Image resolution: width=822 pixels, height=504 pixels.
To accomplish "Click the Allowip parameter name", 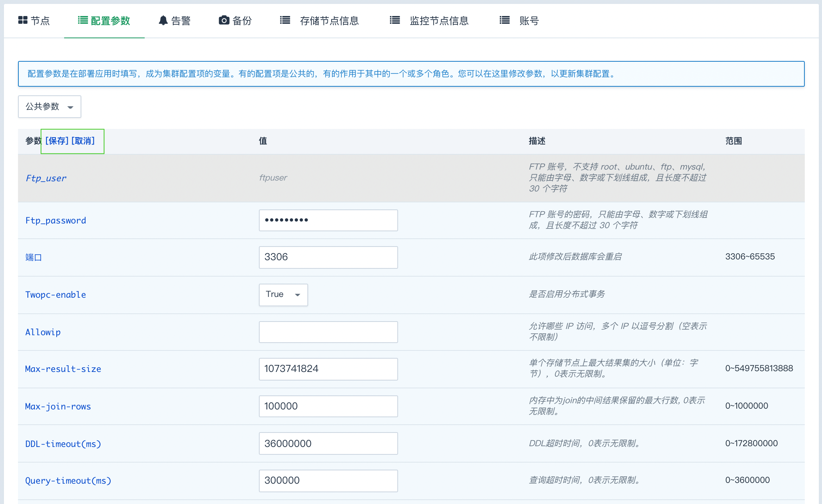I will pos(43,332).
